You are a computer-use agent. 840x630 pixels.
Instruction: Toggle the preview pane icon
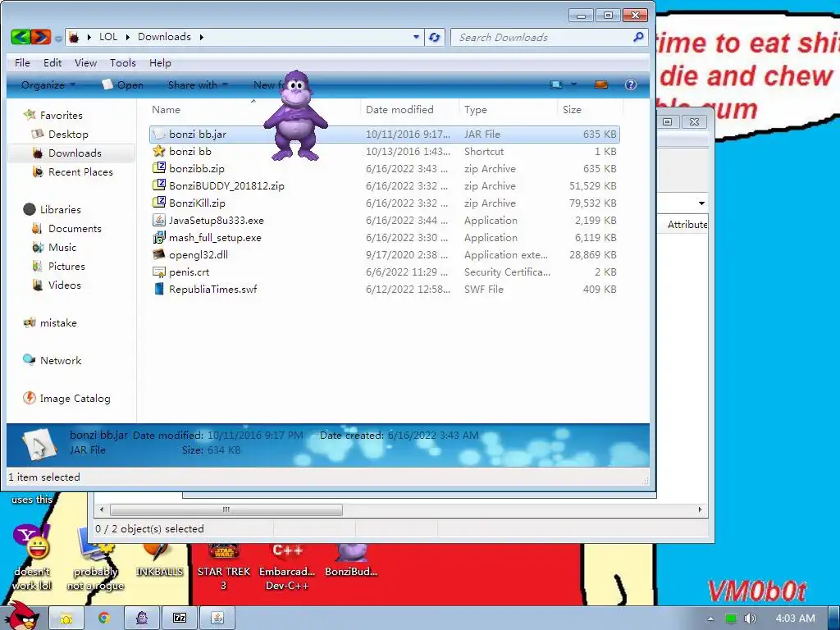pyautogui.click(x=601, y=84)
